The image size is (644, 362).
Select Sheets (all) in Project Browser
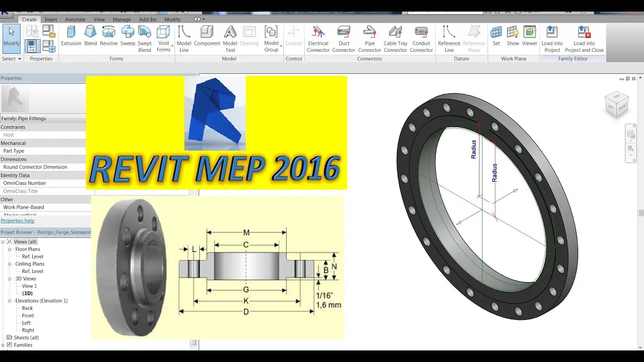[26, 338]
